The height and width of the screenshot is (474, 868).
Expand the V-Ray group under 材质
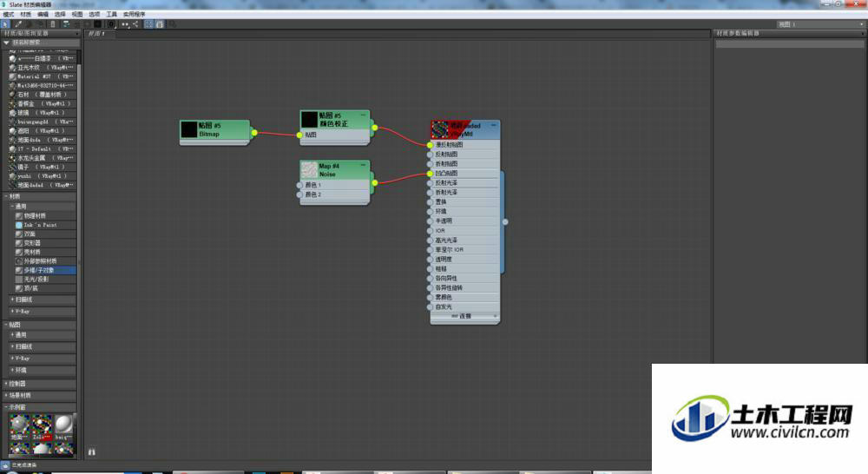[12, 311]
